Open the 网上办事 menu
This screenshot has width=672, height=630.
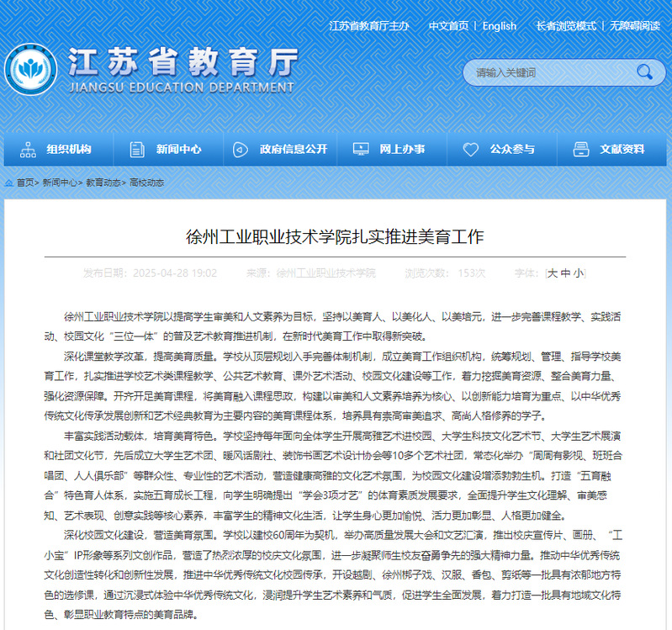(392, 149)
